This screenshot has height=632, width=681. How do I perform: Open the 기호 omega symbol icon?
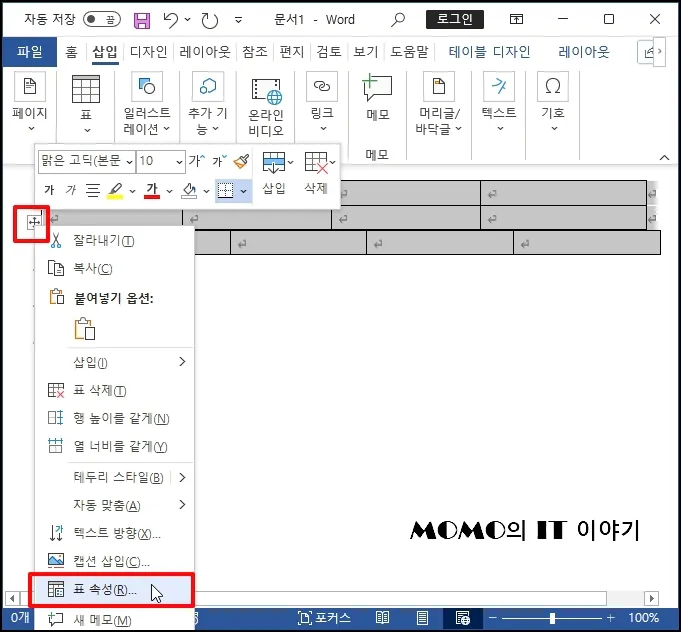[x=552, y=86]
